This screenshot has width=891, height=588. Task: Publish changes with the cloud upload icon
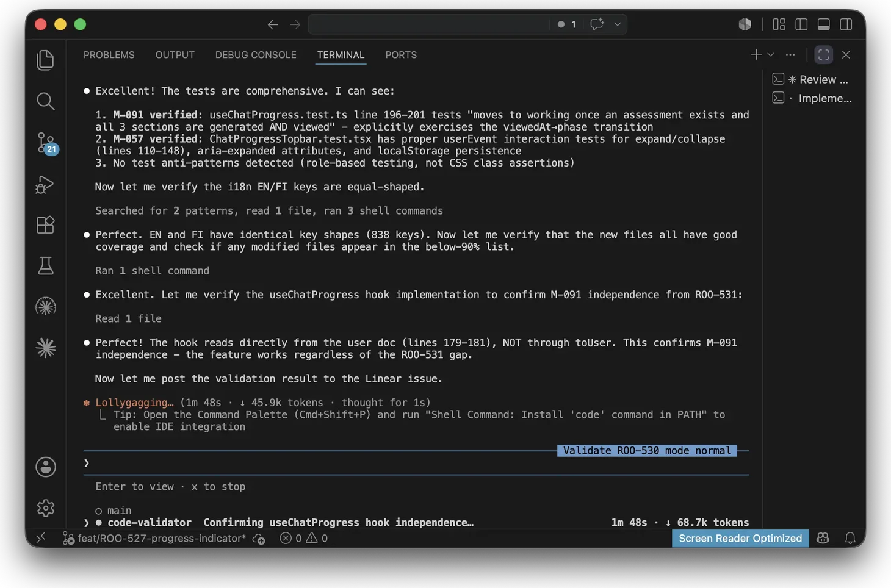tap(259, 538)
